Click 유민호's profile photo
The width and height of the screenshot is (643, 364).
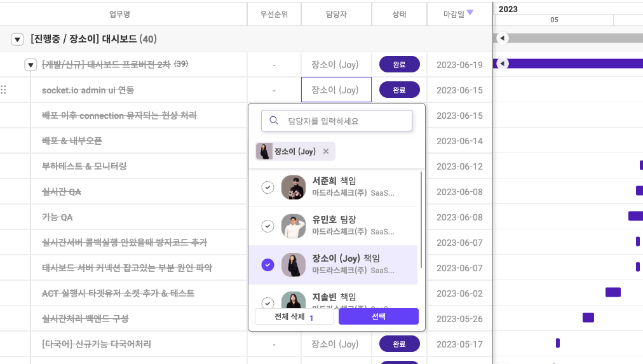(294, 226)
